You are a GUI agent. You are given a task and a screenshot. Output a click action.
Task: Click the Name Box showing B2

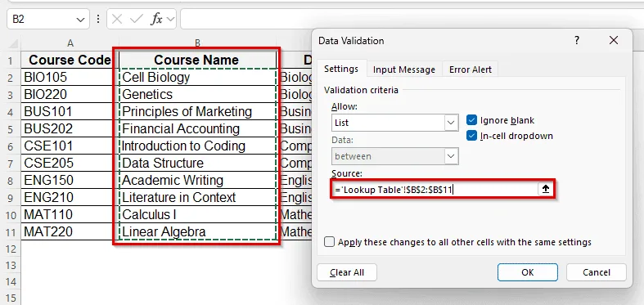43,20
